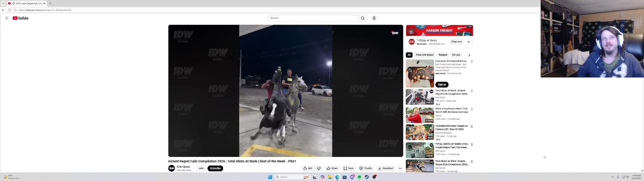Open Discord from taskbar

pos(352,177)
